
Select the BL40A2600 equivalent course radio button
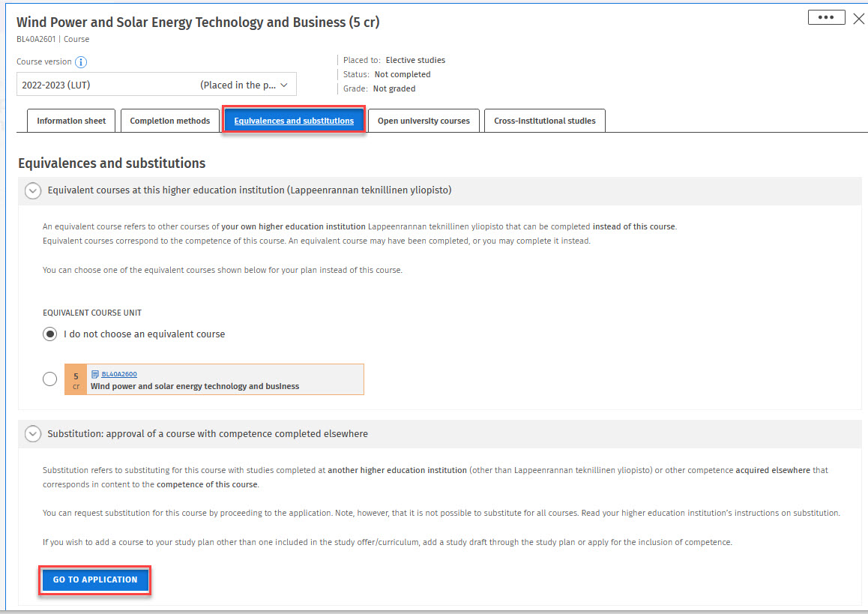click(x=50, y=379)
